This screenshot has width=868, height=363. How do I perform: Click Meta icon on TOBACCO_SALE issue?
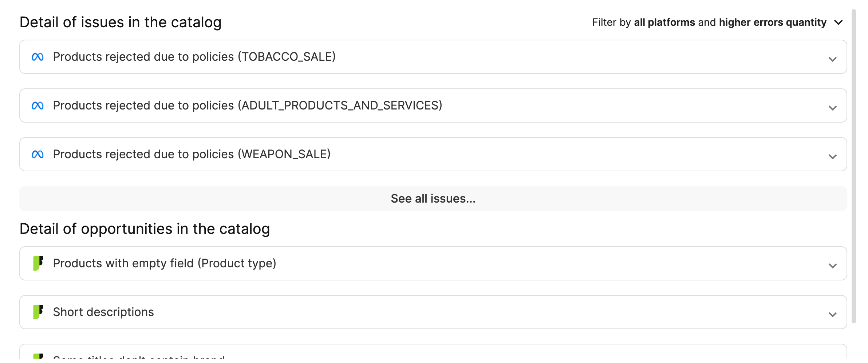pos(38,57)
